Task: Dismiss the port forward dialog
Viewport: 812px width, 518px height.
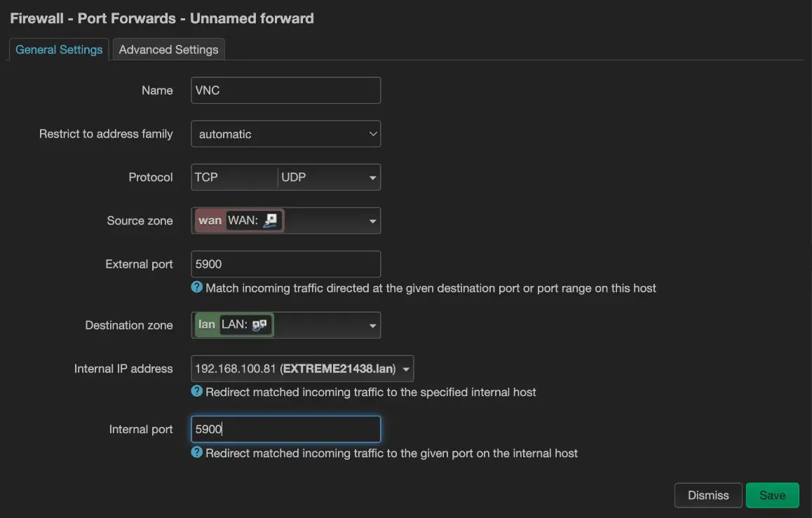Action: 708,495
